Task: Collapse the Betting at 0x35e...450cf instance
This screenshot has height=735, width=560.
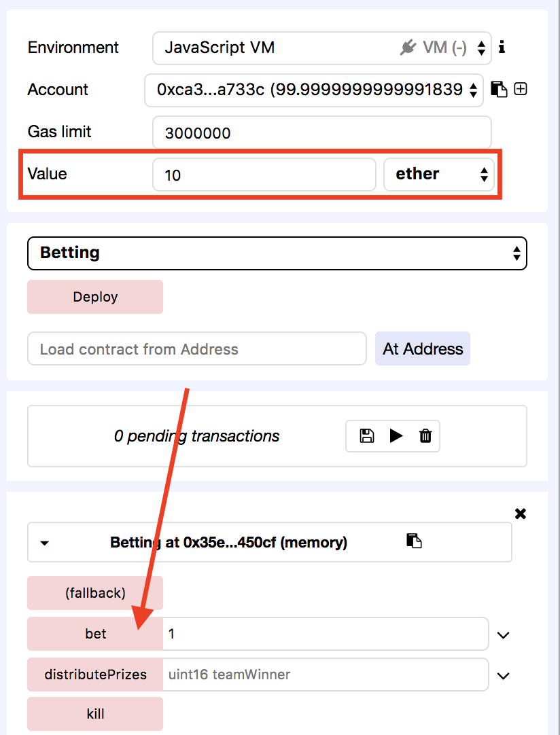Action: point(45,543)
